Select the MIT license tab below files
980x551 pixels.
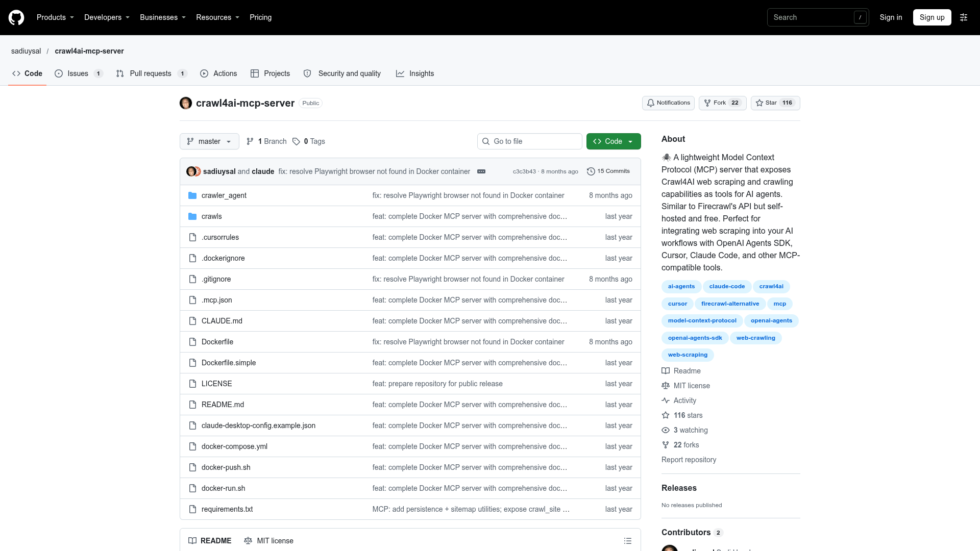(268, 541)
